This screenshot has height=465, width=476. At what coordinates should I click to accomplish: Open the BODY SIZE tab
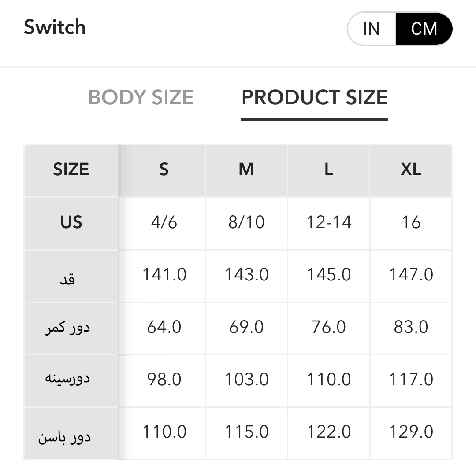click(141, 97)
